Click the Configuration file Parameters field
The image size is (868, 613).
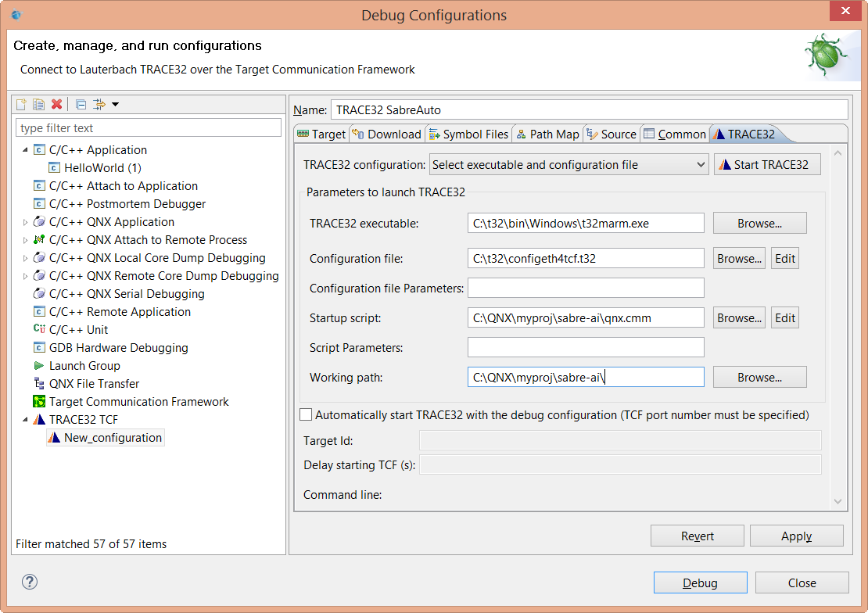coord(586,288)
